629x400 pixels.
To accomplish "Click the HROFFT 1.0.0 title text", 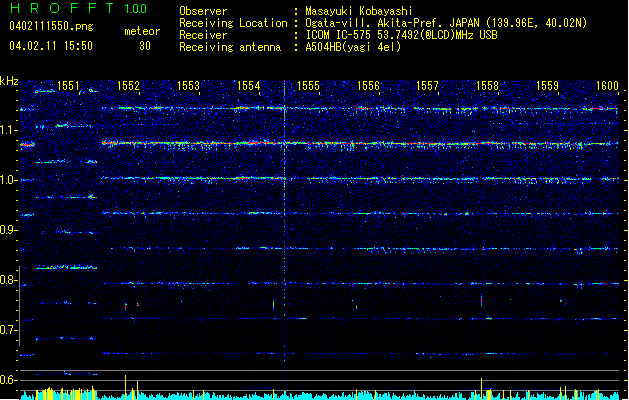I will click(79, 8).
